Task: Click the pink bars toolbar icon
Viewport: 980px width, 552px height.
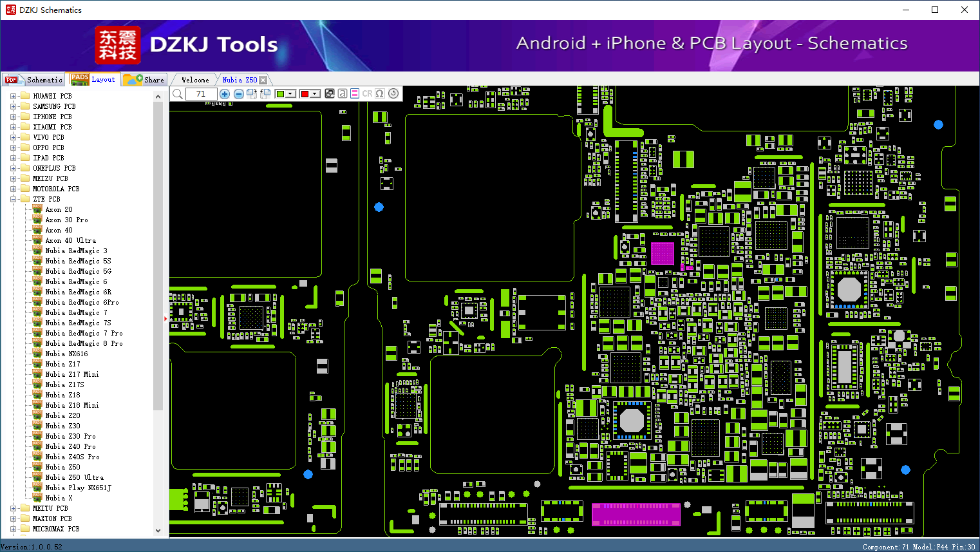Action: point(355,93)
